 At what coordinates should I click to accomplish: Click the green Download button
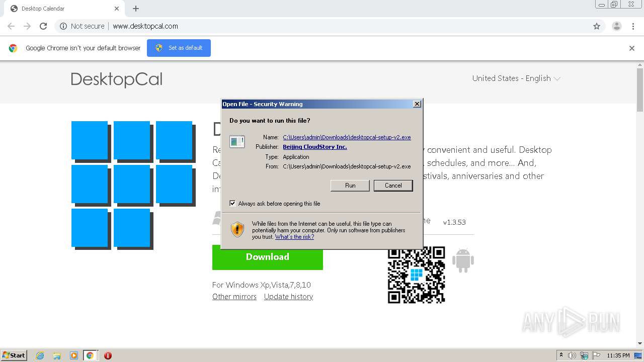click(x=268, y=257)
